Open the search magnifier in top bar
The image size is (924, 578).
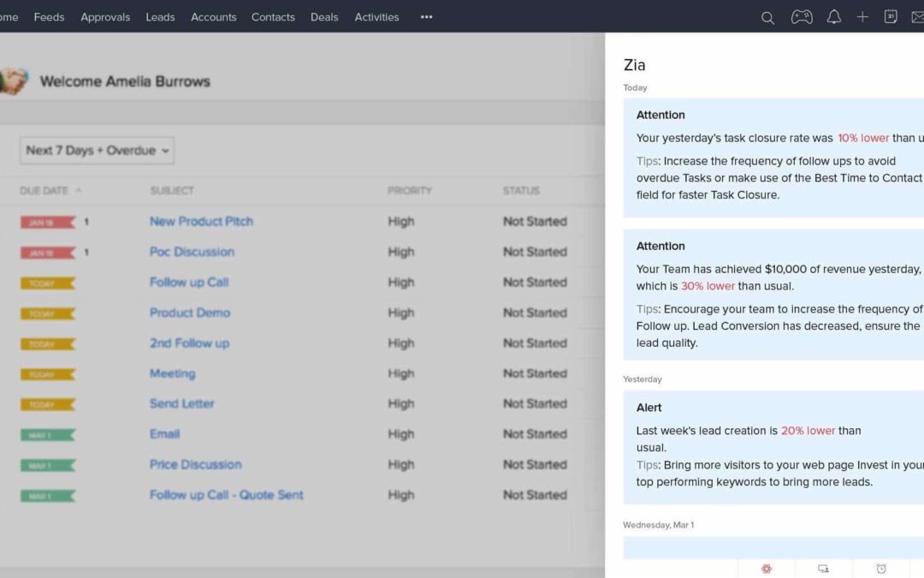click(767, 17)
